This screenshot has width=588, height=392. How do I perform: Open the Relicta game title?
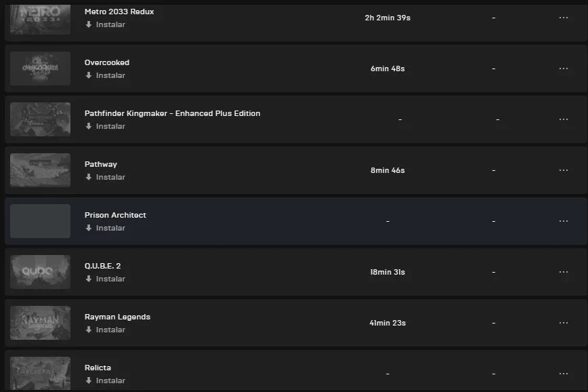[x=98, y=368]
